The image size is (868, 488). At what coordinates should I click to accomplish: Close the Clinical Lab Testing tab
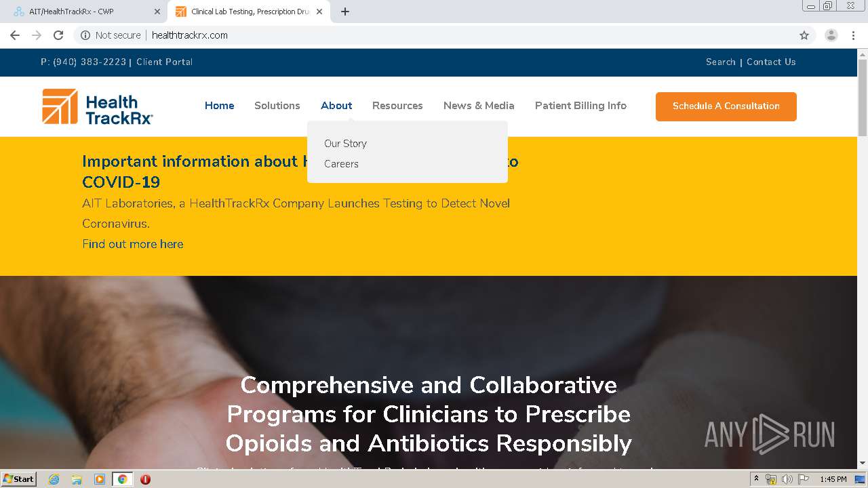[x=319, y=12]
